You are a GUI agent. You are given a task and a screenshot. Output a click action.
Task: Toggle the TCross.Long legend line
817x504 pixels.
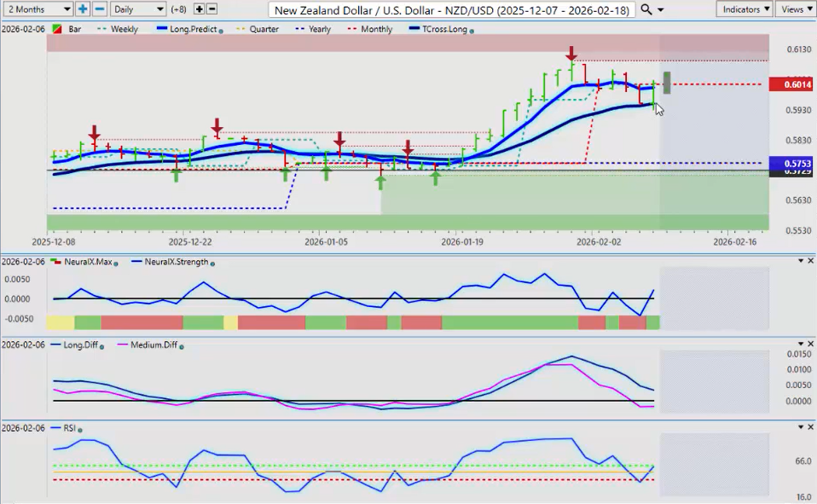click(x=440, y=29)
